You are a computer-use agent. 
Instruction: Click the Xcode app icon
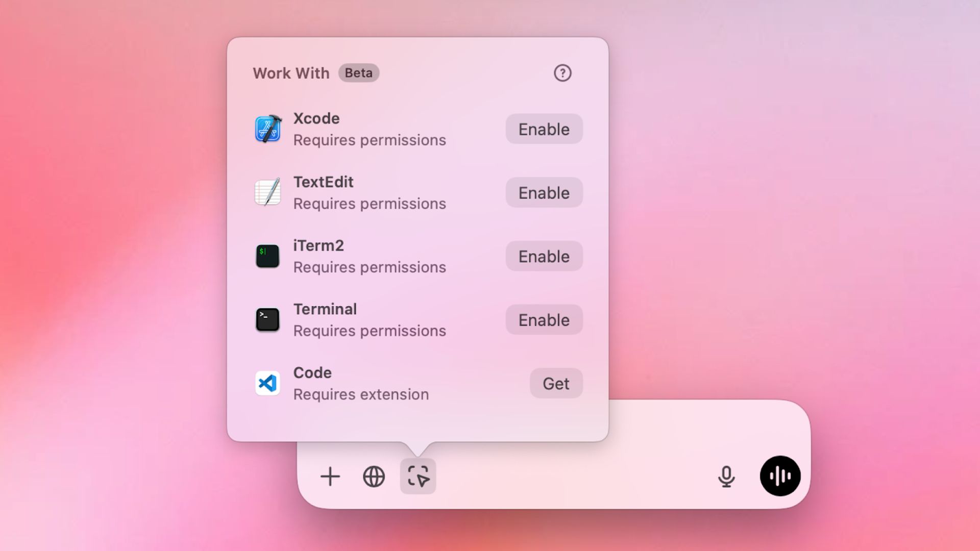coord(267,129)
